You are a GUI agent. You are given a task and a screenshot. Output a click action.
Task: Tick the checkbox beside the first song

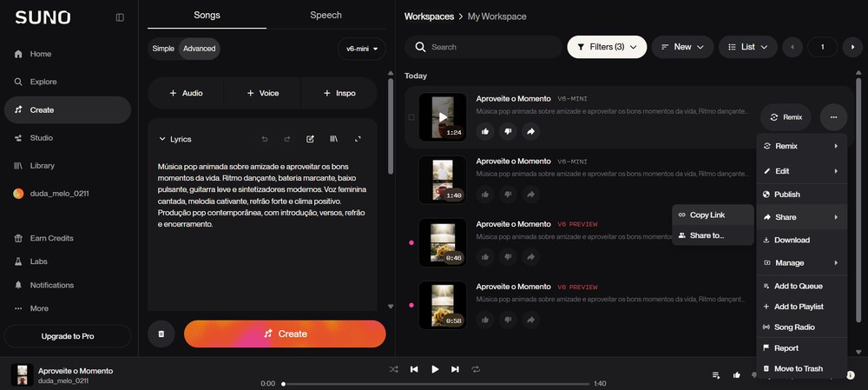click(x=411, y=117)
